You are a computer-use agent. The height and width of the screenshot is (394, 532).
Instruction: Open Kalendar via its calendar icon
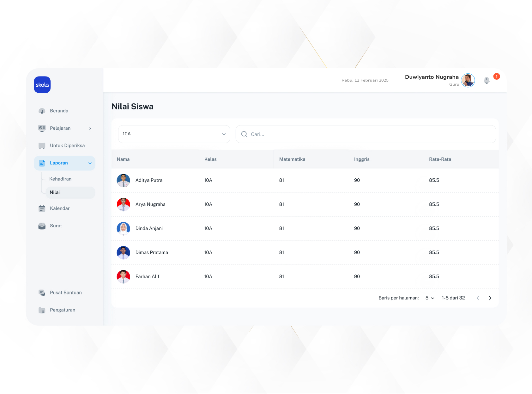(x=42, y=208)
